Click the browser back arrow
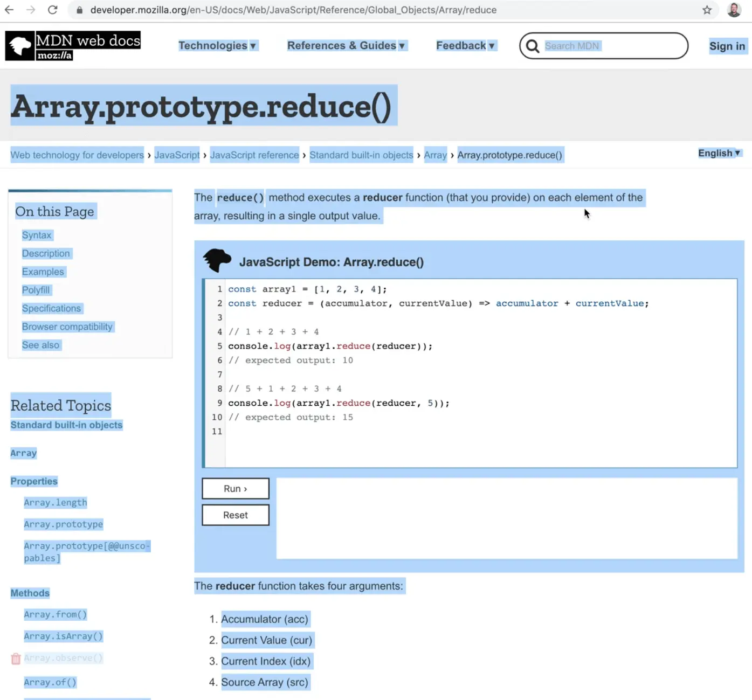 [9, 10]
